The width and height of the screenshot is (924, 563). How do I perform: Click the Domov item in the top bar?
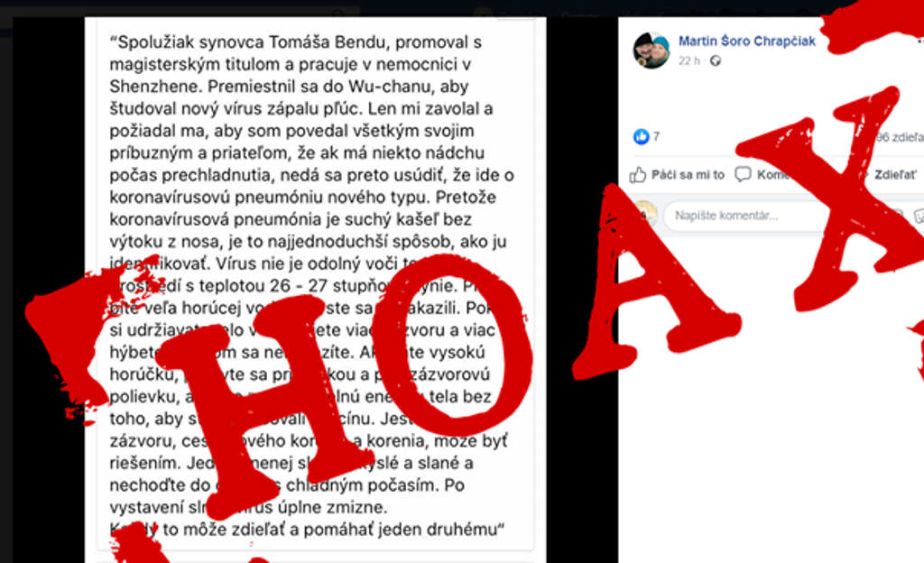pos(580,14)
